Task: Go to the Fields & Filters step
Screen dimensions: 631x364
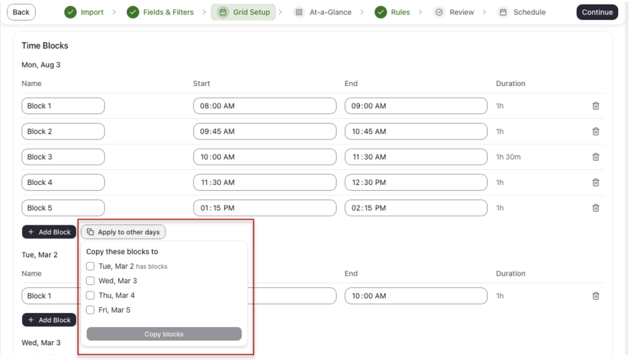Action: (160, 12)
